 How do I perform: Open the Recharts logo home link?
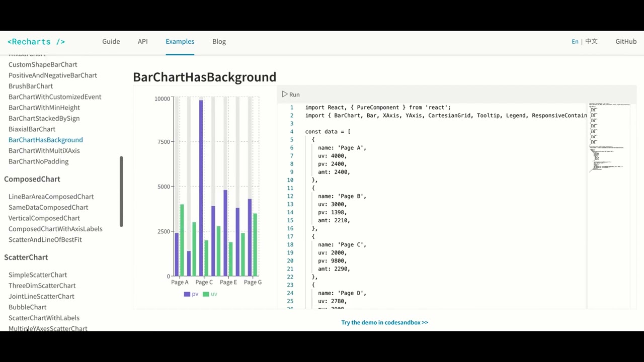(x=36, y=42)
